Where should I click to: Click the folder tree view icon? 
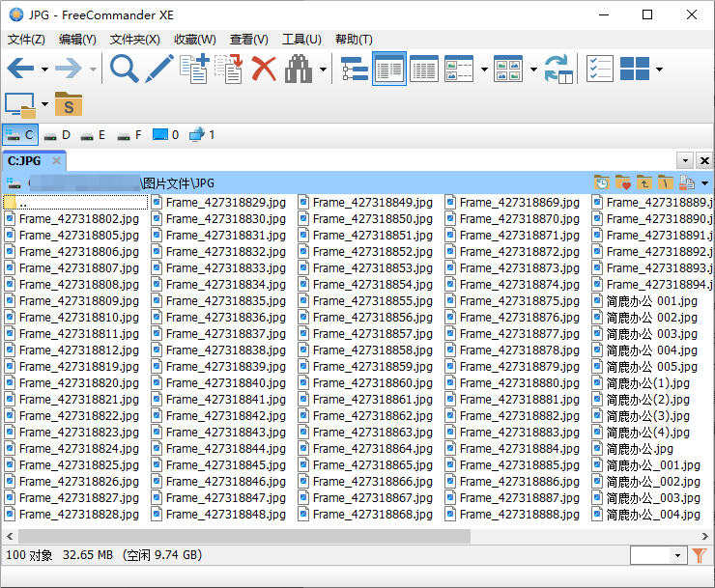click(355, 69)
